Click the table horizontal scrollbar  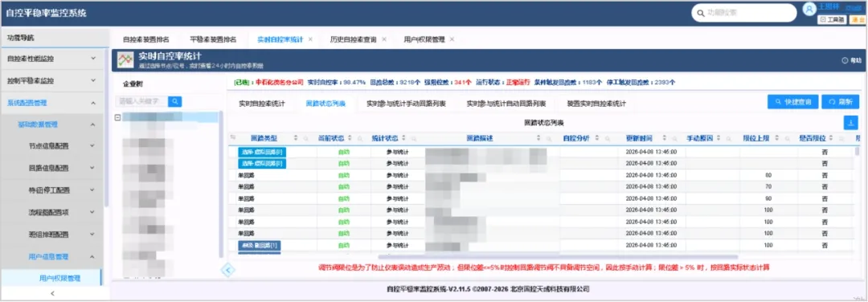click(x=558, y=257)
